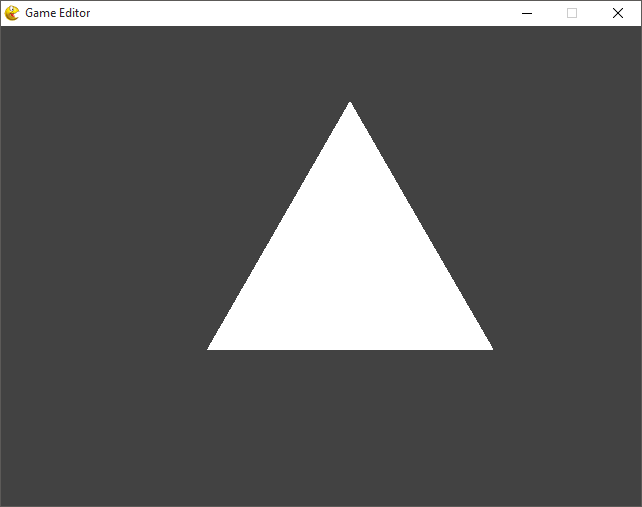Viewport: 642px width, 507px height.
Task: Click the disabled maximize button
Action: [572, 14]
